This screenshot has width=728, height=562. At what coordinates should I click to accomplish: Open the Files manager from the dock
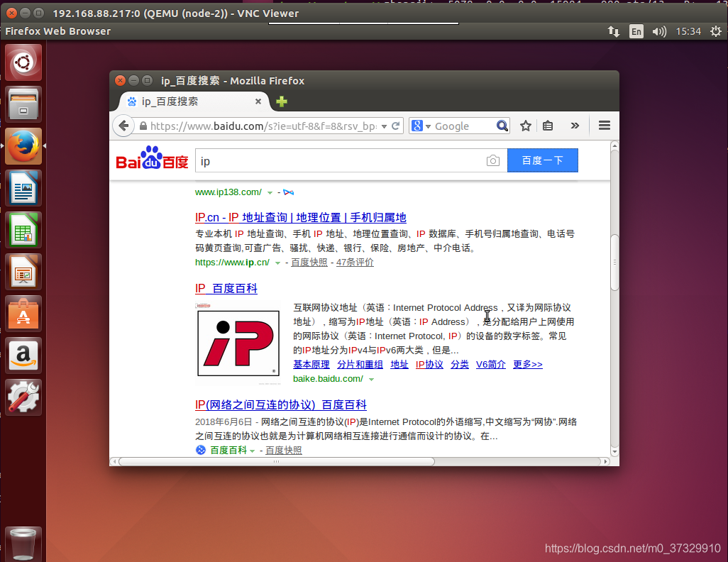tap(23, 104)
